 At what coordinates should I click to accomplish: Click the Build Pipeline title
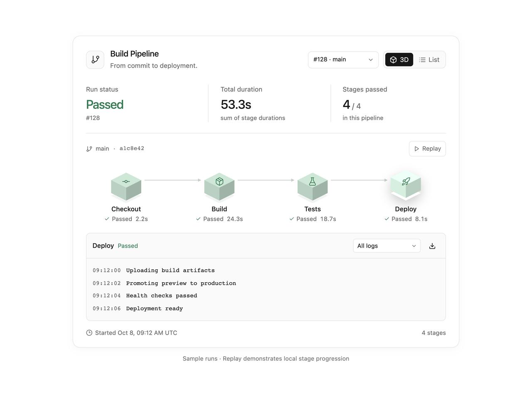tap(134, 54)
